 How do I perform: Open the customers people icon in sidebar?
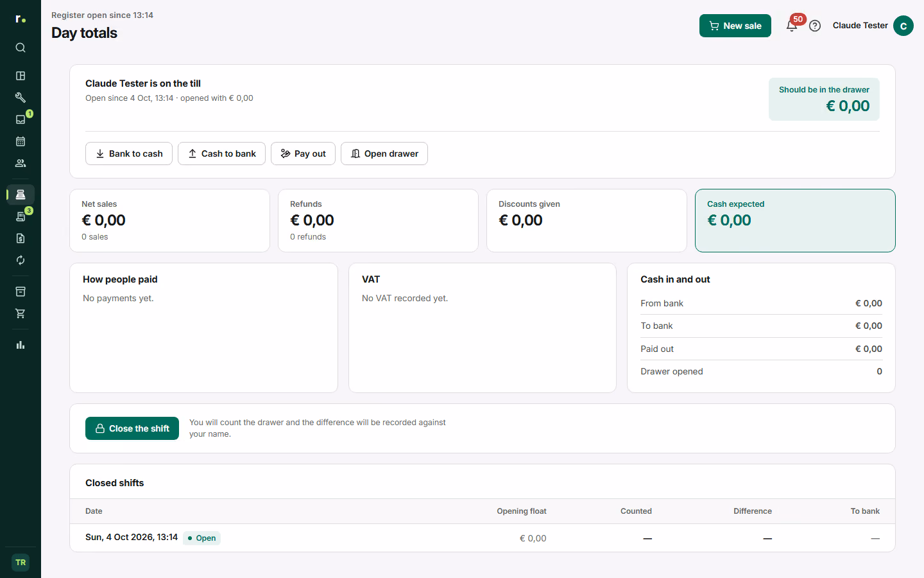point(21,163)
